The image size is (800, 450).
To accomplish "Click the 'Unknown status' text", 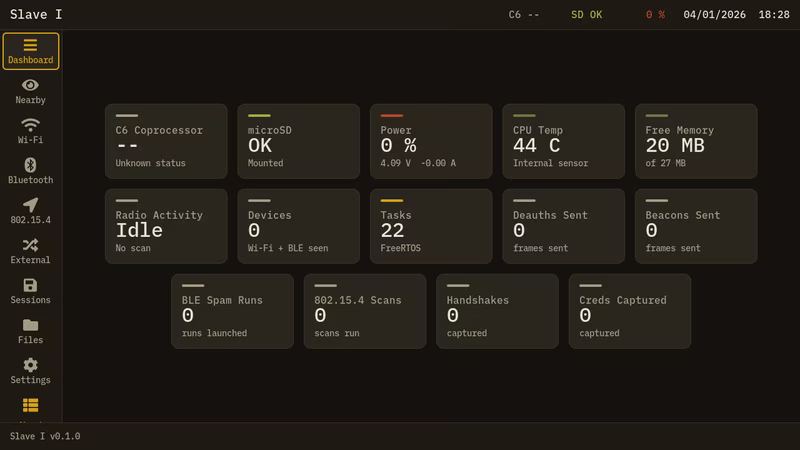I will pos(151,163).
